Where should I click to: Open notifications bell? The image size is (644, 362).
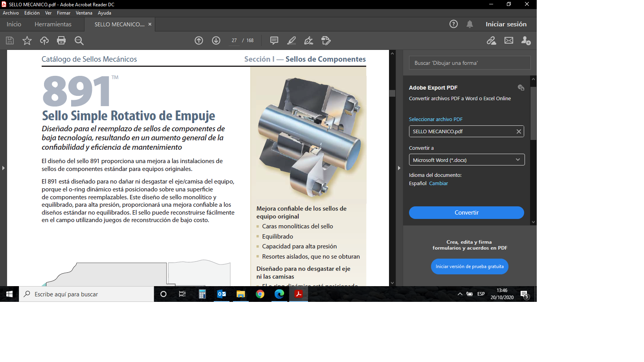pos(470,24)
